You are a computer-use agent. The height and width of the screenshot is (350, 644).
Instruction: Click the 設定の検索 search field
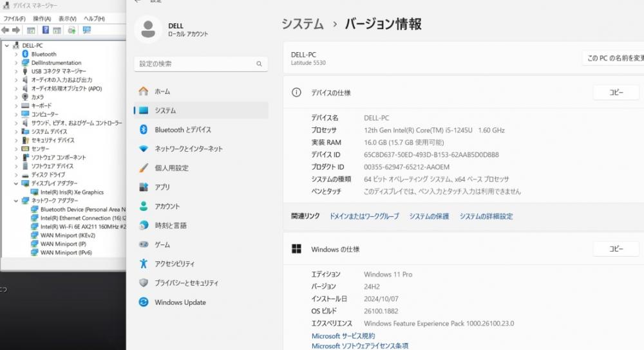(201, 64)
